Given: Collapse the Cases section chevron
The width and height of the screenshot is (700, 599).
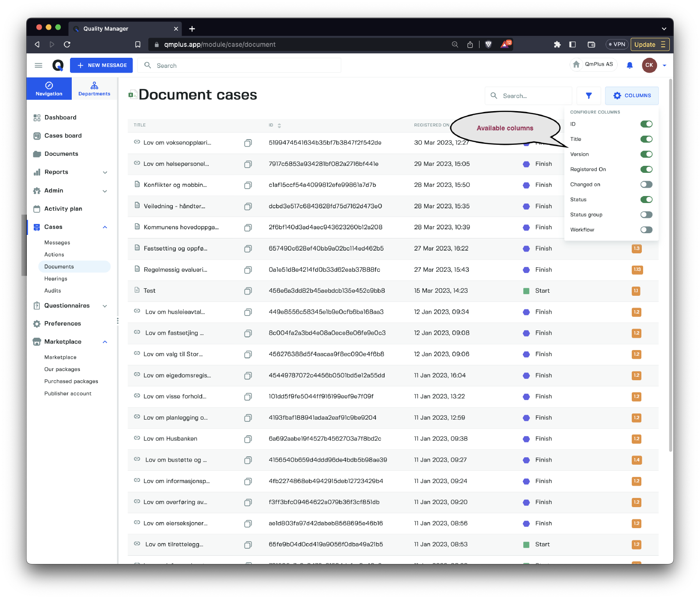Looking at the screenshot, I should click(x=105, y=227).
